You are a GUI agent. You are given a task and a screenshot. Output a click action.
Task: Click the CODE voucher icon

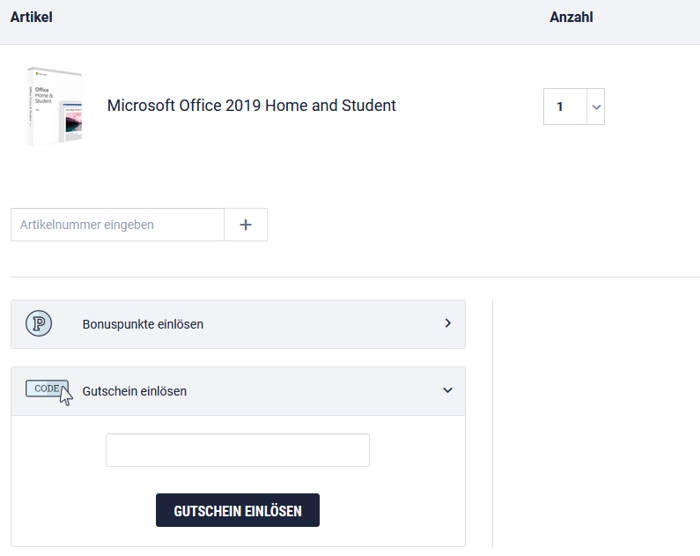pos(49,392)
